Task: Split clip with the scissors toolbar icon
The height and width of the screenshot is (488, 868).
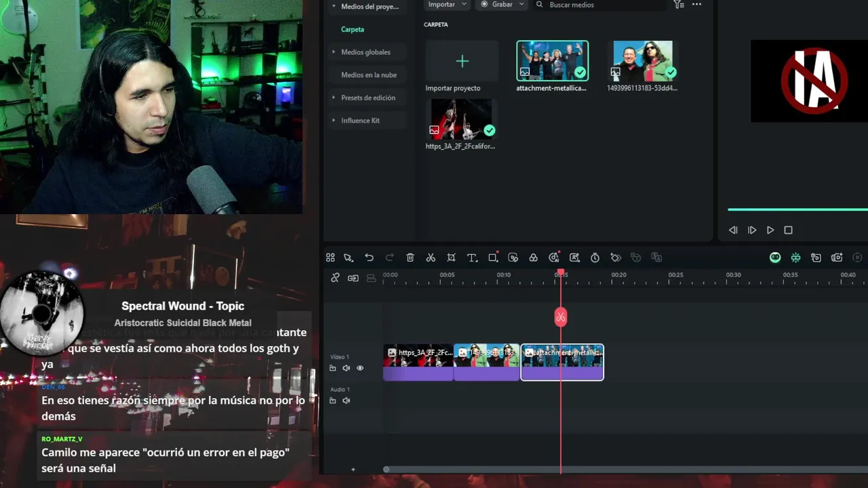Action: (x=431, y=258)
